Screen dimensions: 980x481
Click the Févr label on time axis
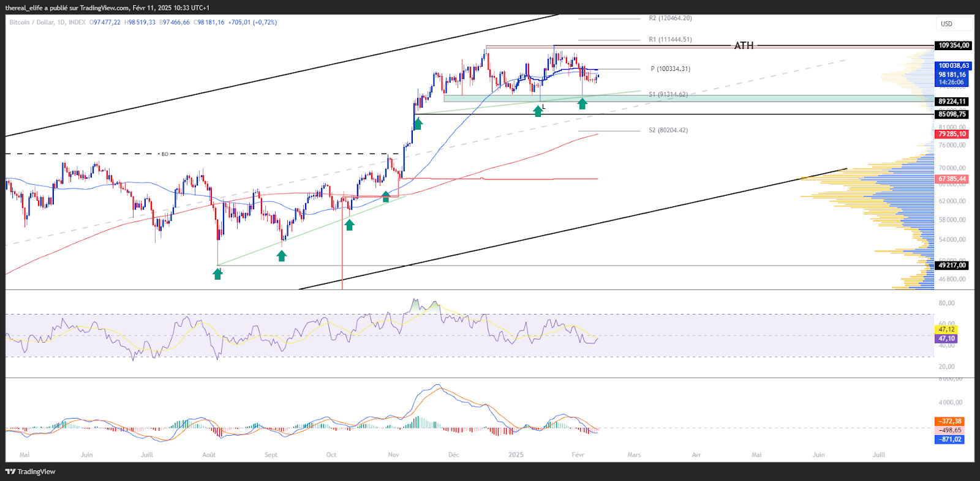(578, 455)
